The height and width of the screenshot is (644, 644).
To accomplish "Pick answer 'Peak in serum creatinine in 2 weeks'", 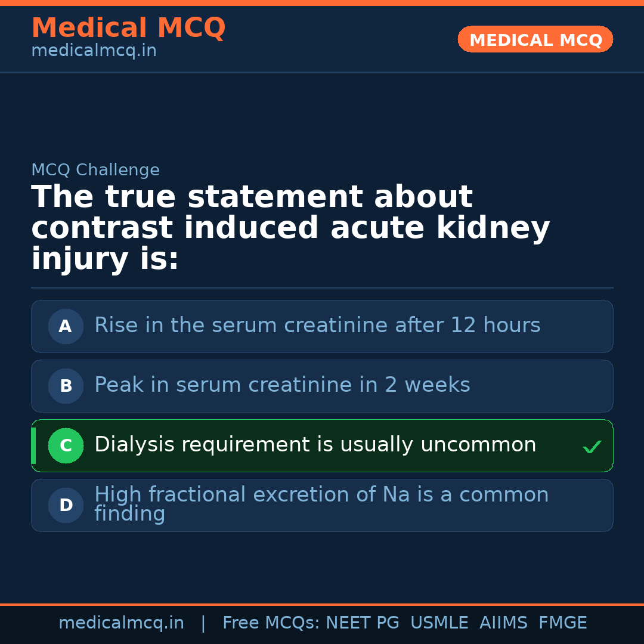I will pos(282,385).
